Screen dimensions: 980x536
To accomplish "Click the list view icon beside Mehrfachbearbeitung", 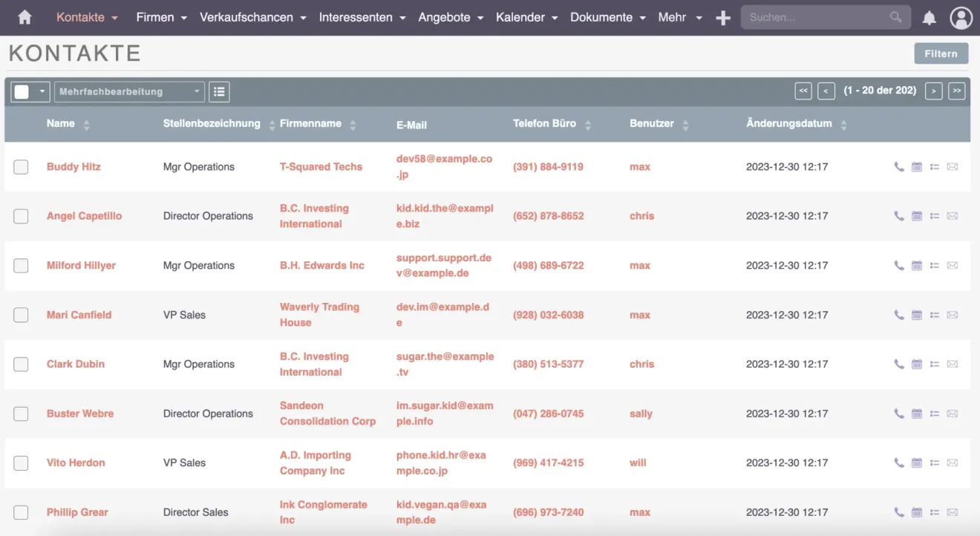I will coord(218,91).
